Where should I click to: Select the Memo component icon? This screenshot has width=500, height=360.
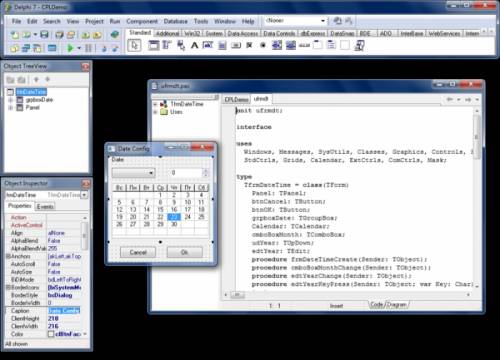tap(222, 45)
